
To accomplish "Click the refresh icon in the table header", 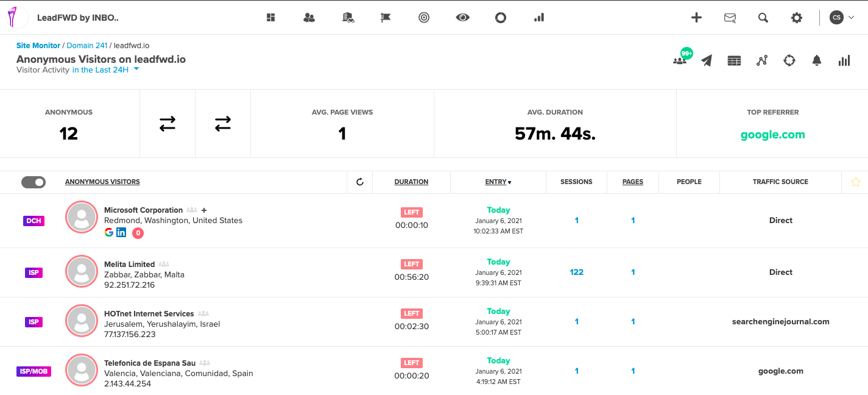I will click(x=360, y=182).
